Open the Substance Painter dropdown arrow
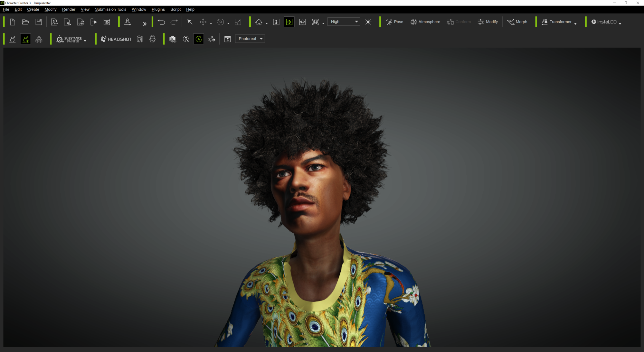The width and height of the screenshot is (644, 352). pos(85,41)
